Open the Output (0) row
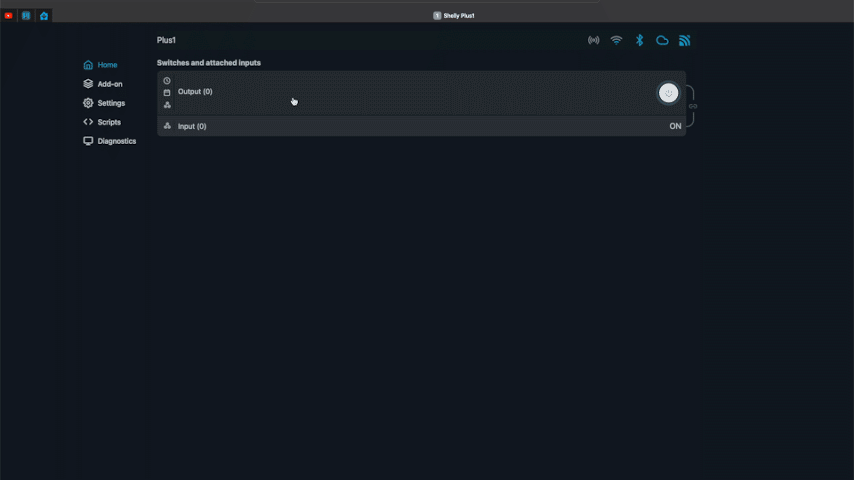 [x=421, y=93]
